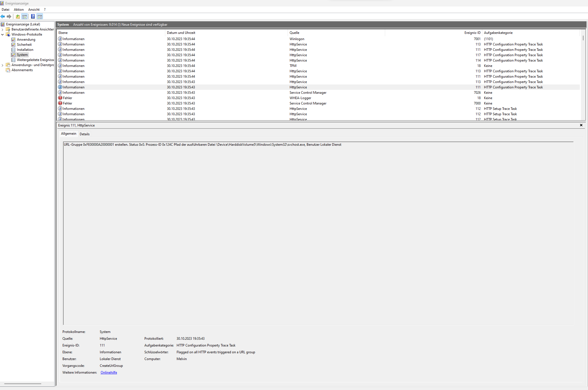Collapse the Windows-Protokolle tree node
588x390 pixels.
[3, 34]
